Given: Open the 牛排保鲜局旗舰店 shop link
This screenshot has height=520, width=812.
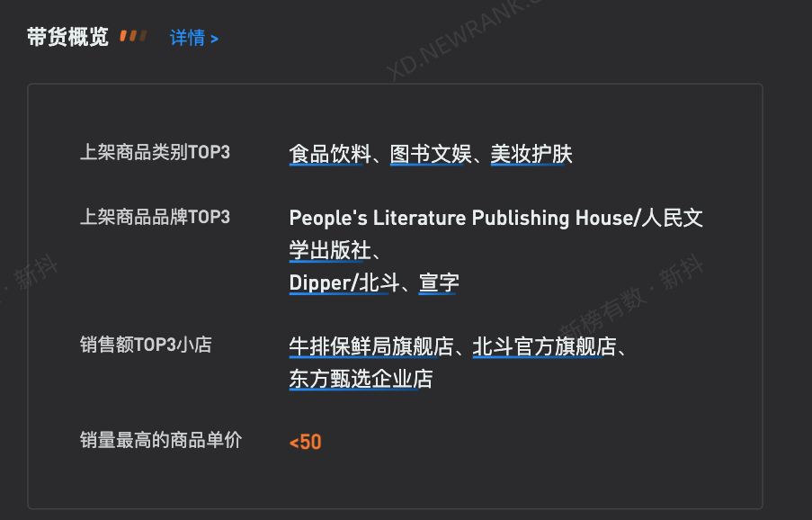Looking at the screenshot, I should (x=370, y=346).
